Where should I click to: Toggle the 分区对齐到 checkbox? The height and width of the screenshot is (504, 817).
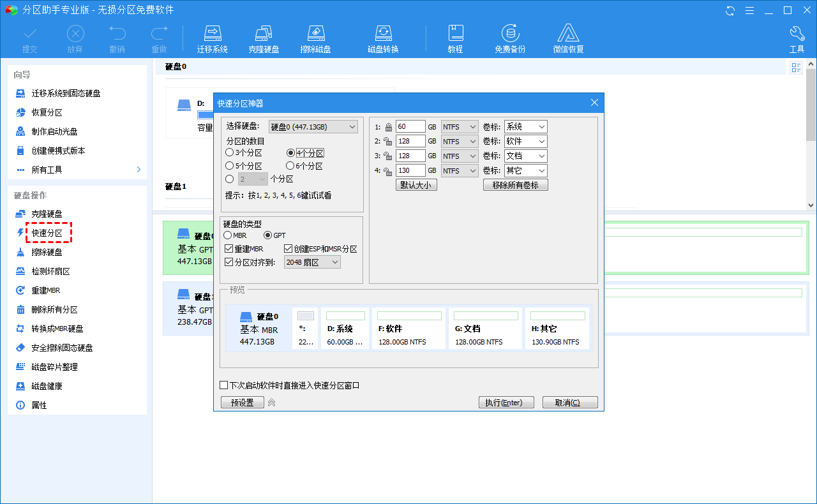(229, 262)
